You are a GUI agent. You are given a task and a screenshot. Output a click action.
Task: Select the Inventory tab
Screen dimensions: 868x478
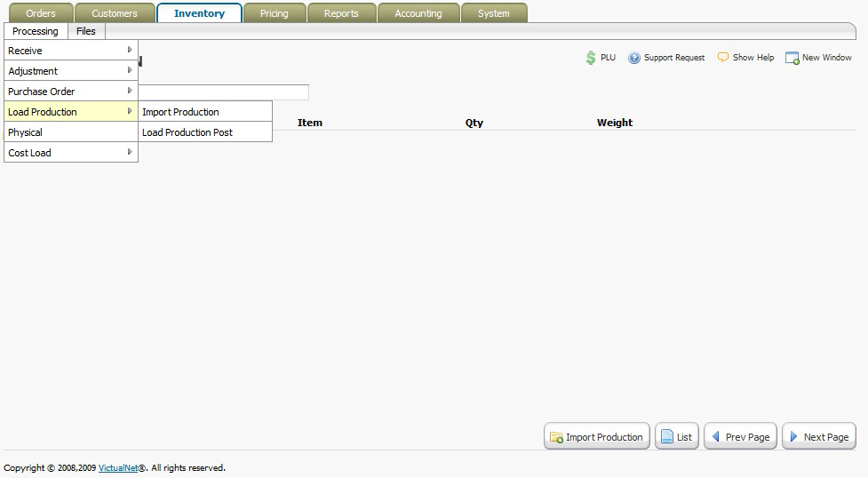coord(199,12)
